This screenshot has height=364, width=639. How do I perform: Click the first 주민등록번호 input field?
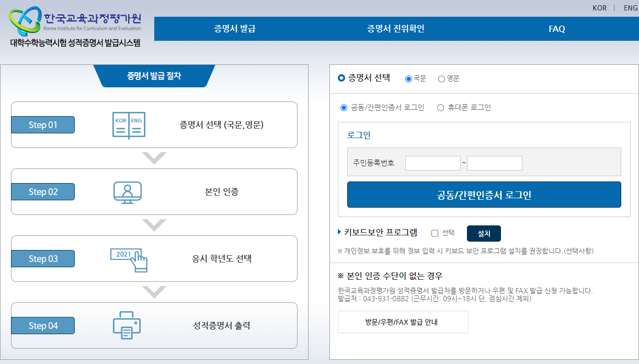tap(432, 163)
